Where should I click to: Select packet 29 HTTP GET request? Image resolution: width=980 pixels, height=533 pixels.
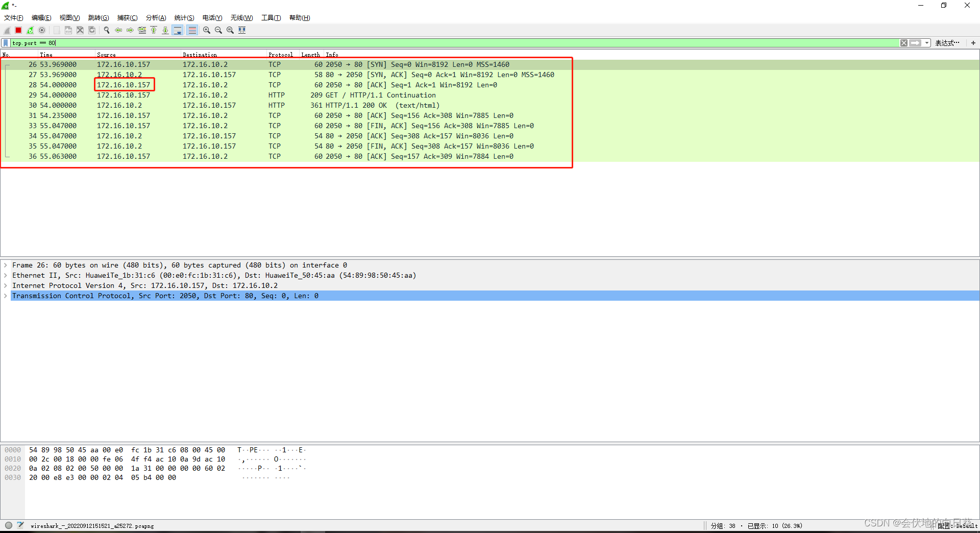(490, 95)
